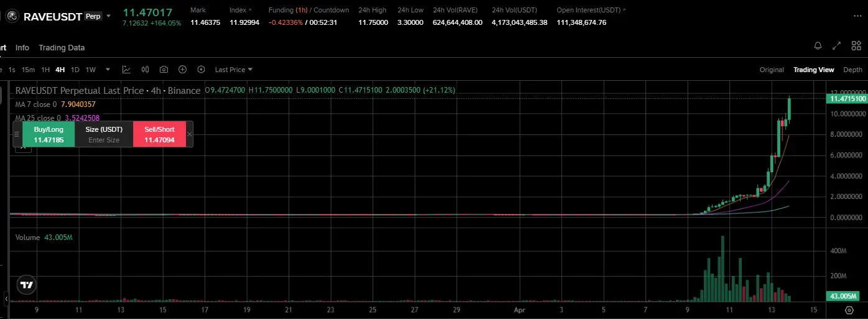The height and width of the screenshot is (319, 868).
Task: Click Sell/Short at 11.47094
Action: pos(159,134)
